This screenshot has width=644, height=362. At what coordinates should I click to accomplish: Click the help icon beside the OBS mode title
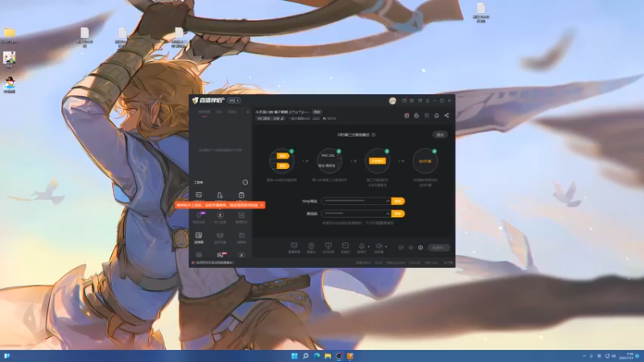pyautogui.click(x=374, y=134)
